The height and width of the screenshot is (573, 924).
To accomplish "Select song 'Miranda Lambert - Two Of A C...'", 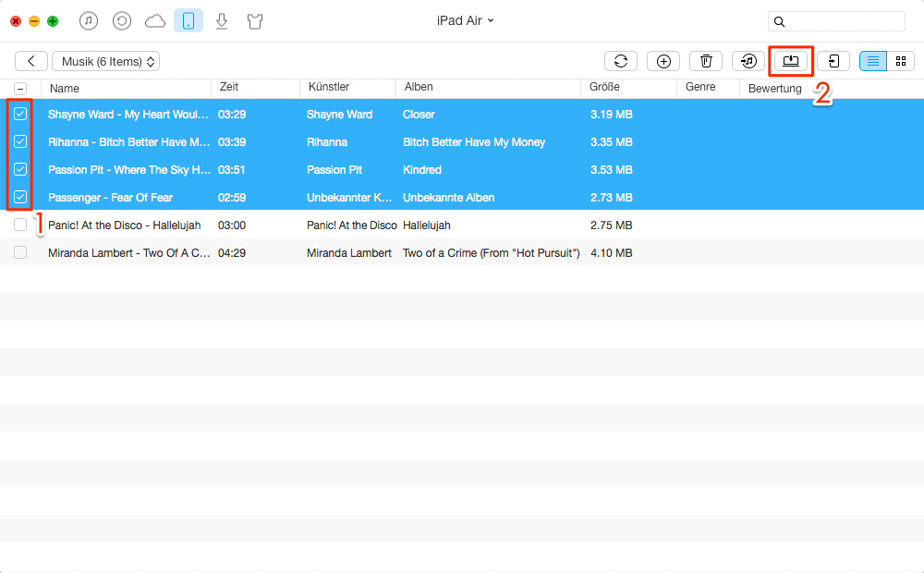I will point(129,253).
